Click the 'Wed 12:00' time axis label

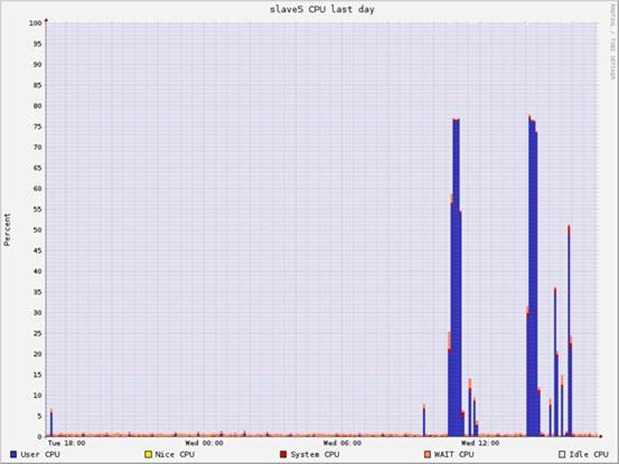(480, 443)
